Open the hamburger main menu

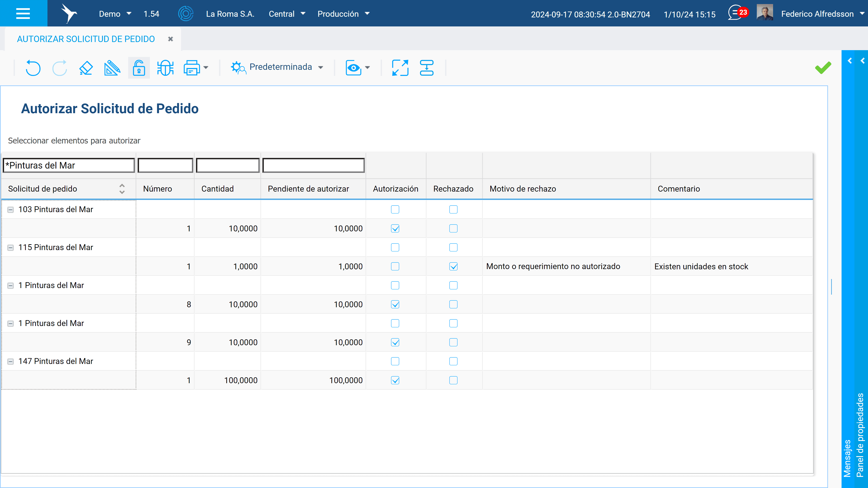(x=23, y=14)
